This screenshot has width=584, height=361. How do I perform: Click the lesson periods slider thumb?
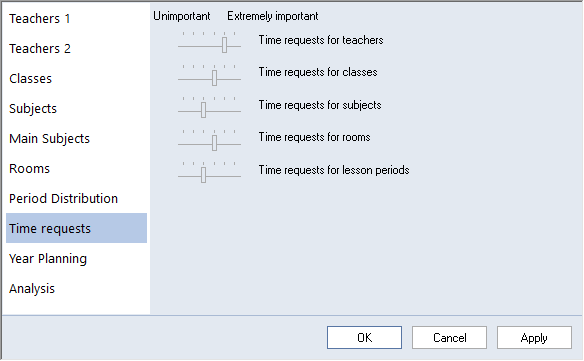(203, 175)
